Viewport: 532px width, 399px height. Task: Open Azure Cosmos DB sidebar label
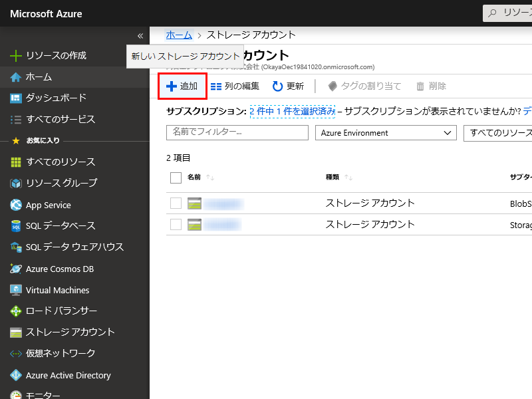coord(60,269)
